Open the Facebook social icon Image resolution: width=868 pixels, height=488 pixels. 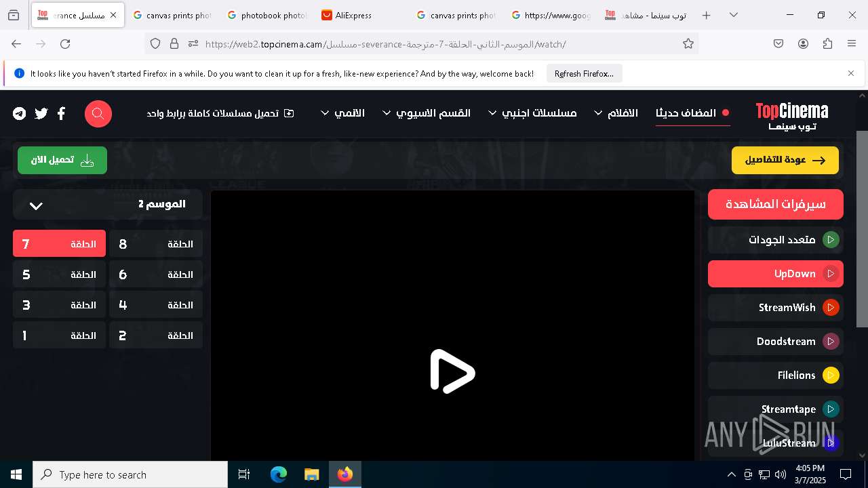(x=61, y=113)
